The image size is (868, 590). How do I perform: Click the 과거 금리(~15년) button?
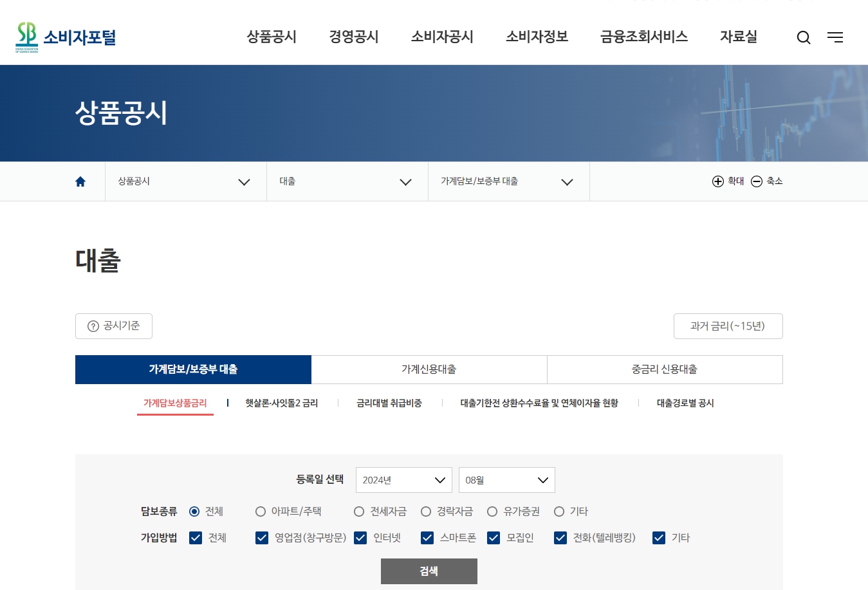[x=728, y=326]
